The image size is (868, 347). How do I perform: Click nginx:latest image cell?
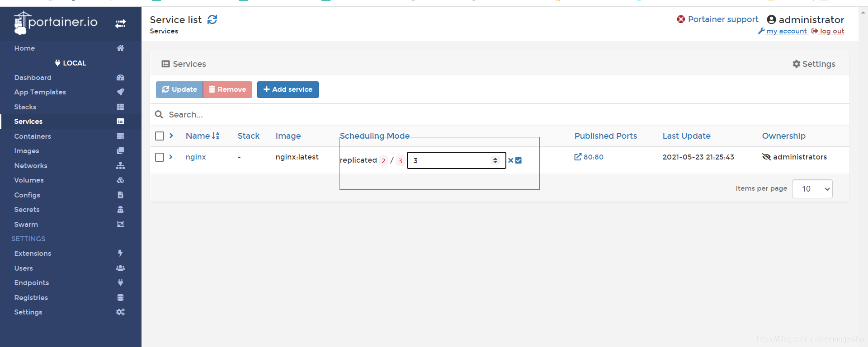tap(297, 157)
